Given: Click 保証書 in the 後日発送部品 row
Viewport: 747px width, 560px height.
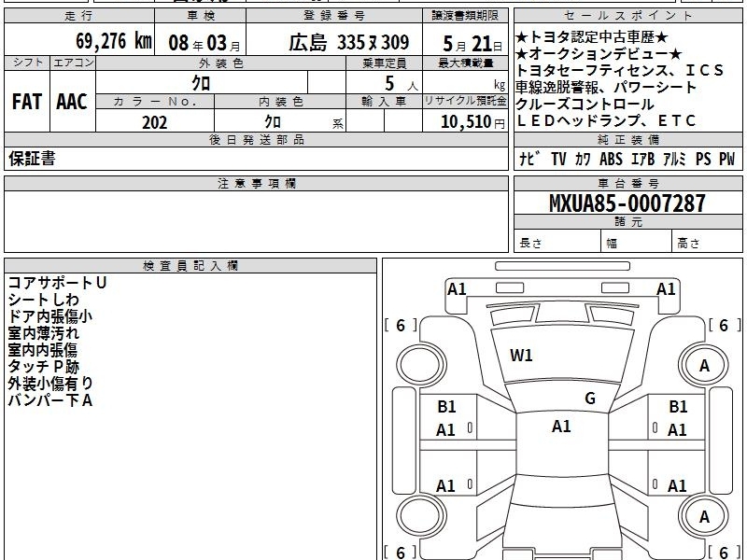Looking at the screenshot, I should pos(32,158).
